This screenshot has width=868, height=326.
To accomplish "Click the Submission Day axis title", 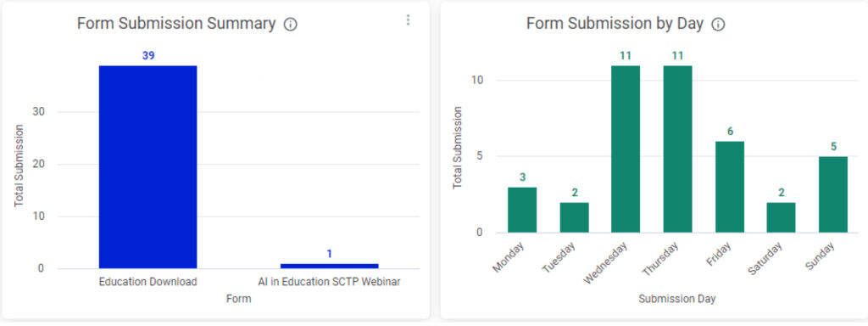I will [677, 300].
